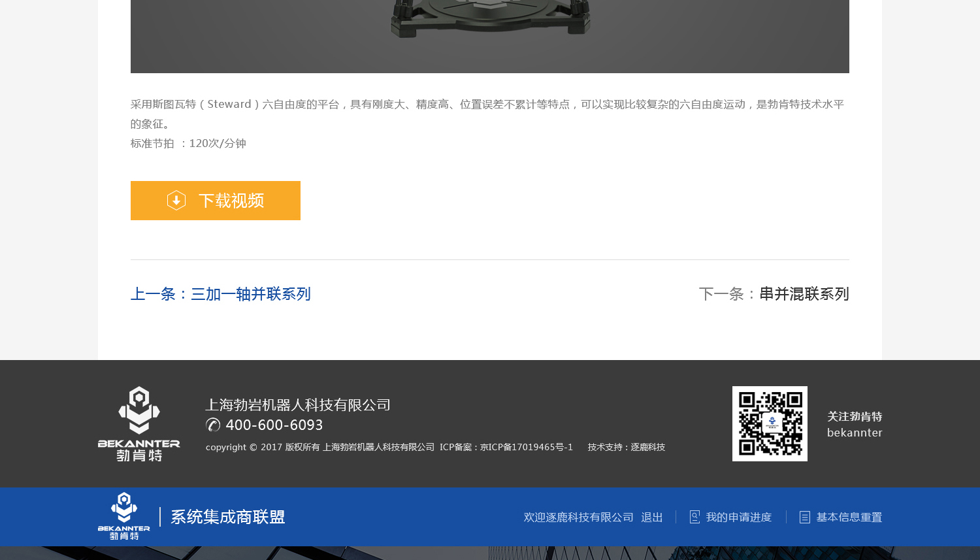Log out using 退出
The image size is (980, 560).
point(652,518)
